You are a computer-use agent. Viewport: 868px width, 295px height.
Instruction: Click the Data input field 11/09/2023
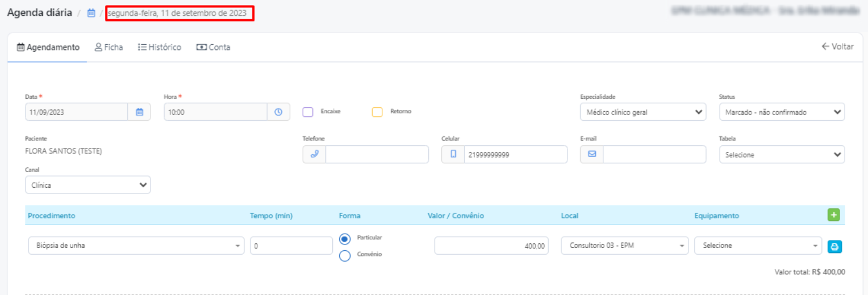77,112
